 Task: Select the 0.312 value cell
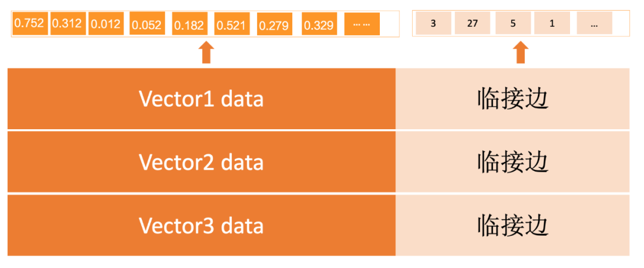click(x=68, y=23)
